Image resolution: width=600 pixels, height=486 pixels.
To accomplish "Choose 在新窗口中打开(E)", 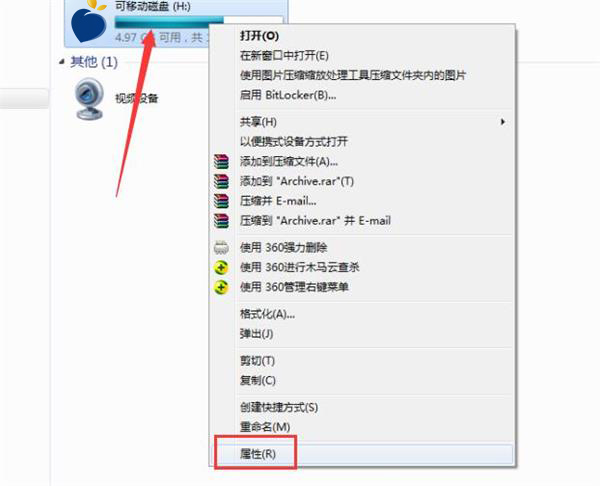I will click(284, 56).
